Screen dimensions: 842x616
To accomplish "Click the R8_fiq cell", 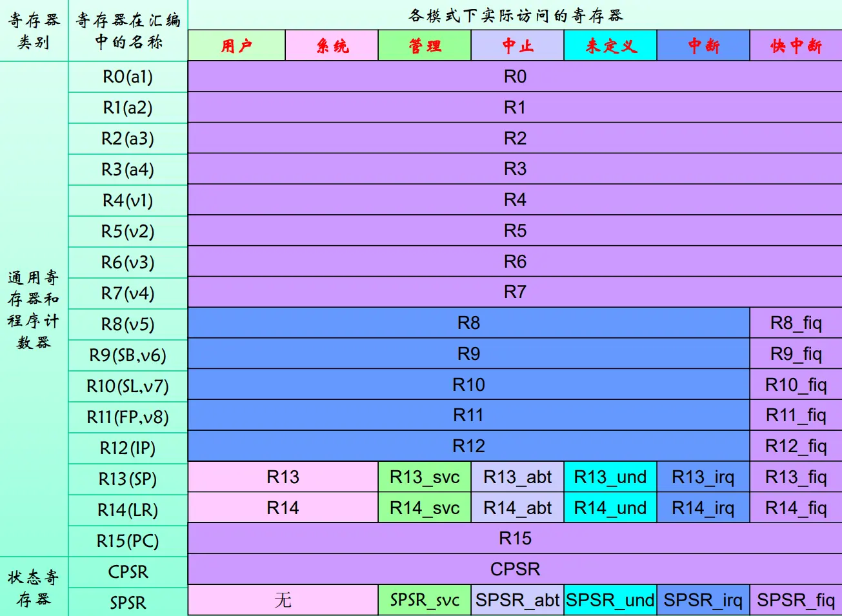I will point(796,323).
